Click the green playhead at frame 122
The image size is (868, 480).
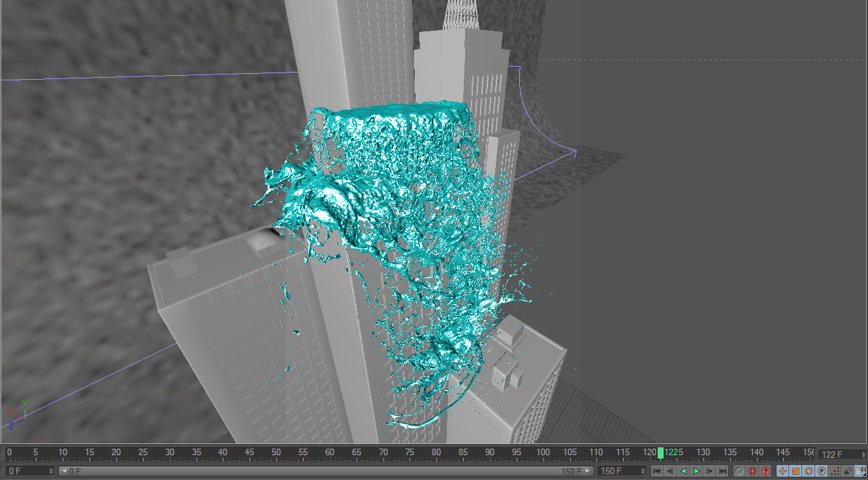coord(660,453)
